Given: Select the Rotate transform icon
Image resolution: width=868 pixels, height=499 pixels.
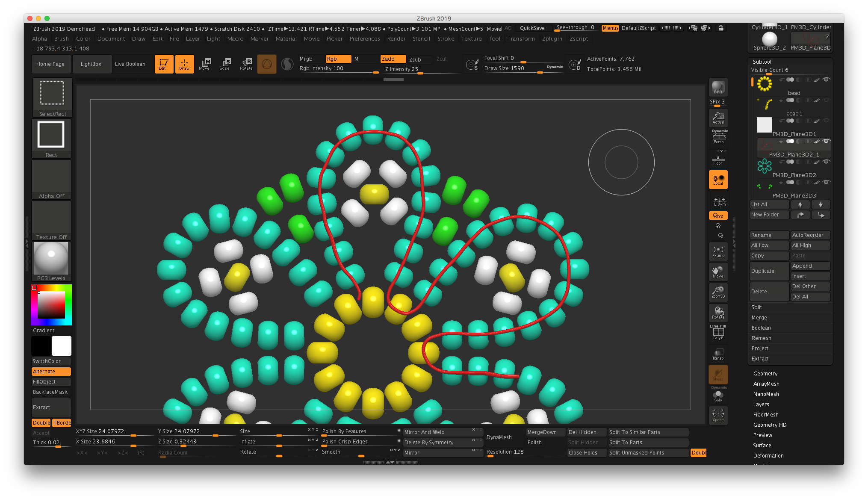Looking at the screenshot, I should pos(246,64).
